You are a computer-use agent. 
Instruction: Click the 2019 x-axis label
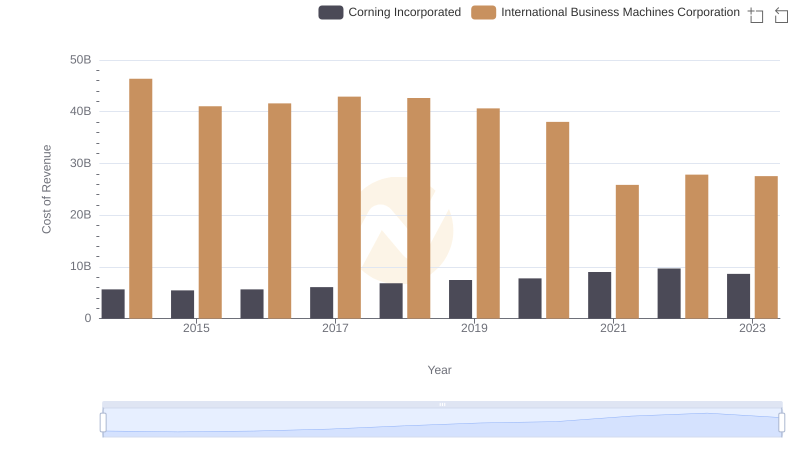pos(474,328)
